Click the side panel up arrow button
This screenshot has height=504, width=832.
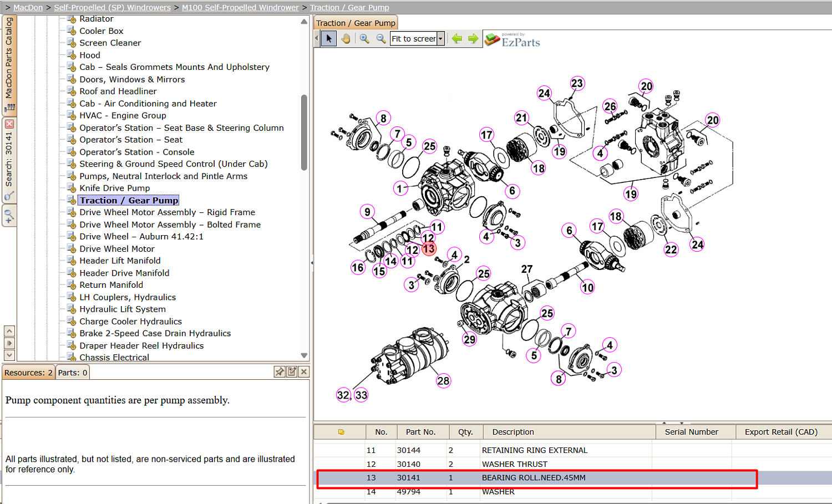point(9,331)
